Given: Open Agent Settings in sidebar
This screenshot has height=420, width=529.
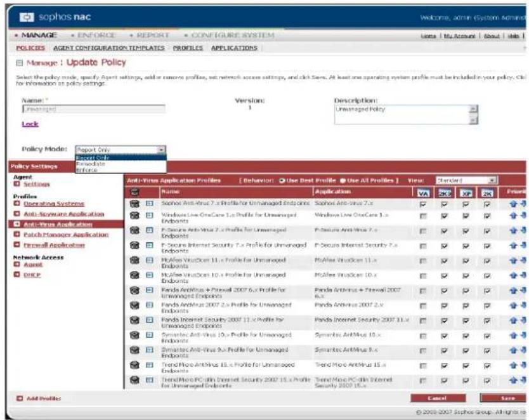Looking at the screenshot, I should [x=36, y=184].
